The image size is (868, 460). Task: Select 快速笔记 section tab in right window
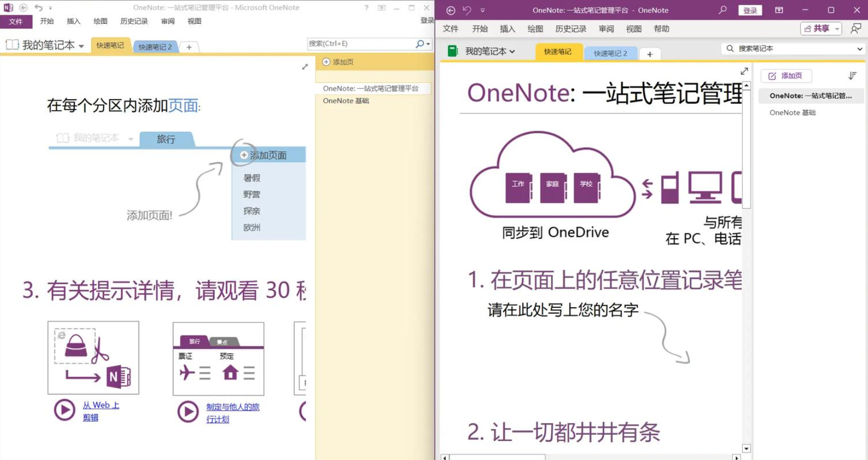click(x=558, y=52)
